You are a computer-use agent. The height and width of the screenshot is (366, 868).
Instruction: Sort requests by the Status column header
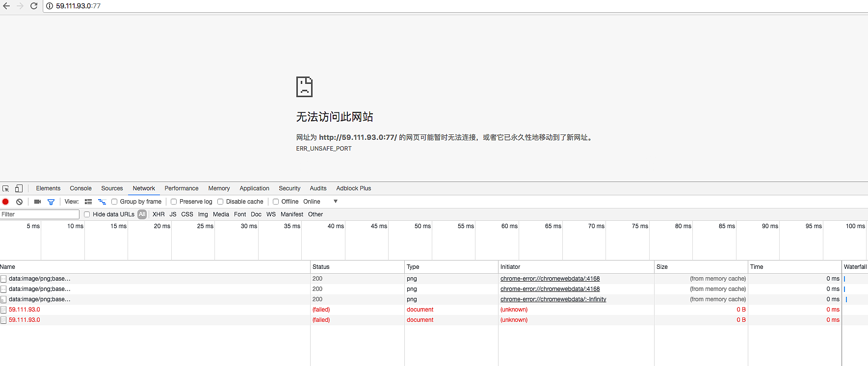pyautogui.click(x=321, y=267)
